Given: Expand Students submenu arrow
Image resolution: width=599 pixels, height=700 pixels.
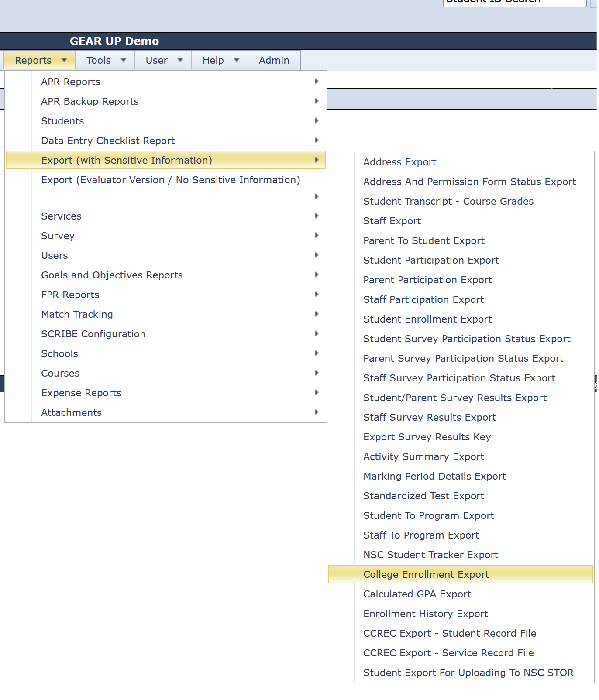Looking at the screenshot, I should [x=317, y=120].
